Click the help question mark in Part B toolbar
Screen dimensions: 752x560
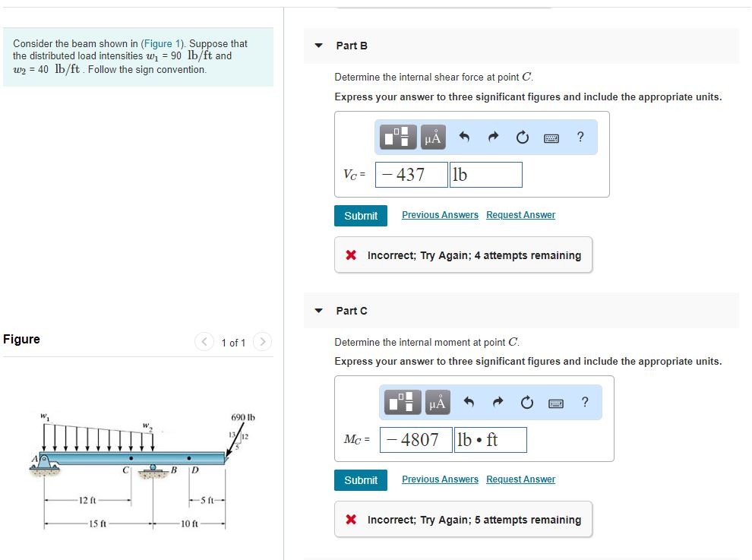[580, 137]
